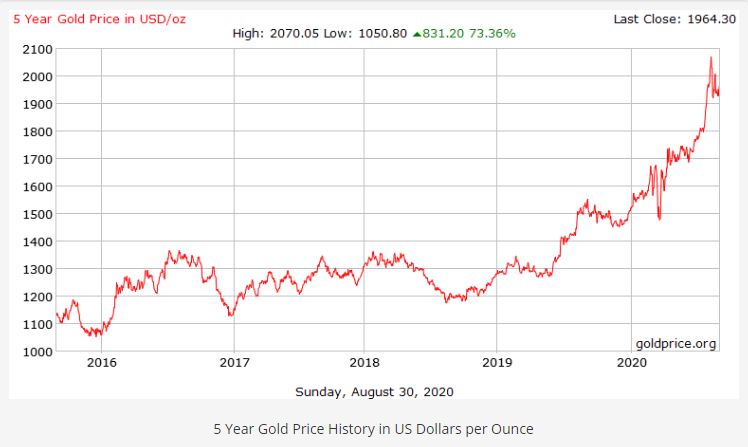Select the Last Close 1964.30 value
The image size is (748, 447).
tap(715, 18)
